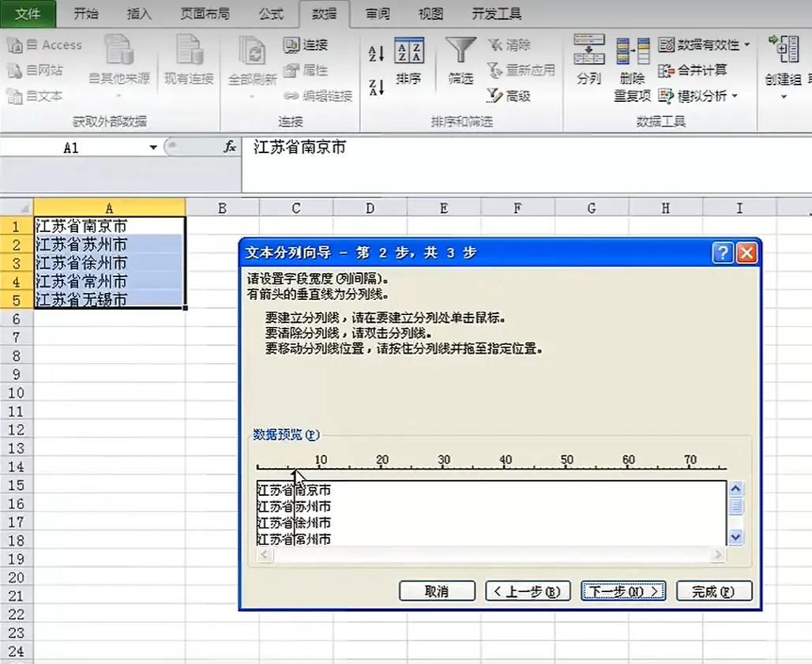The width and height of the screenshot is (812, 664).
Task: Expand Data Validation dropdown arrow
Action: pyautogui.click(x=747, y=45)
